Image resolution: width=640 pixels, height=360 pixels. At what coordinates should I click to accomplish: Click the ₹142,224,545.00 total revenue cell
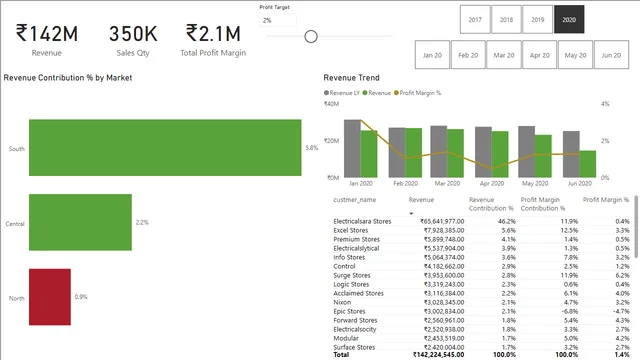[439, 355]
